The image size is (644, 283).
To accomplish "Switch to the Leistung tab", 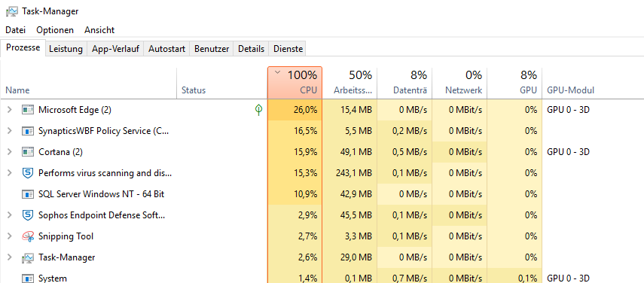I will pyautogui.click(x=66, y=49).
